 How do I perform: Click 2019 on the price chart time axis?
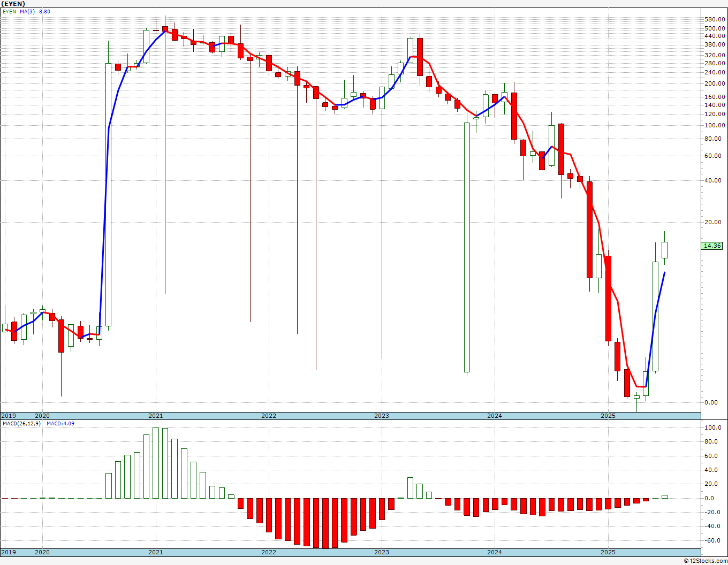(8, 416)
